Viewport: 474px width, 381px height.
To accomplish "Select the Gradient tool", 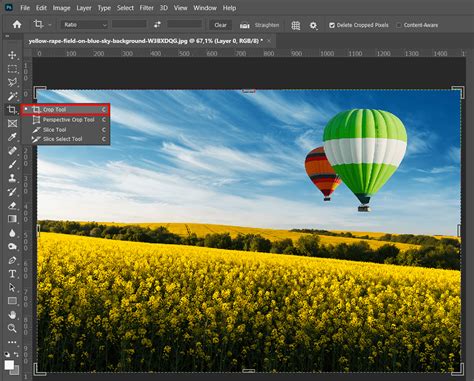I will (12, 219).
